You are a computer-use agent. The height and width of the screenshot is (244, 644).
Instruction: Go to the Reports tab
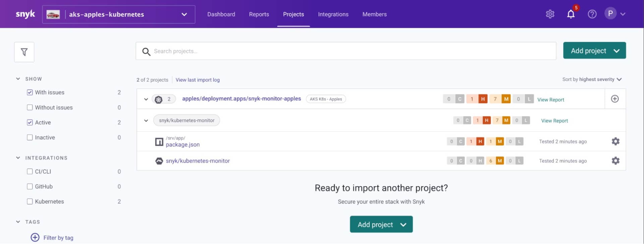pos(259,14)
